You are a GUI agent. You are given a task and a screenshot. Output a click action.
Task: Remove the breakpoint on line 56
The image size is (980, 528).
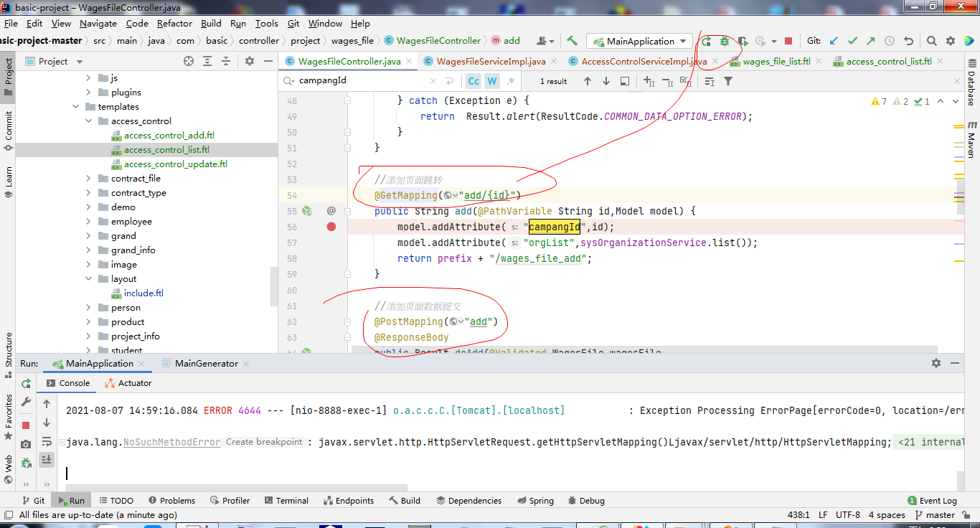coord(331,227)
